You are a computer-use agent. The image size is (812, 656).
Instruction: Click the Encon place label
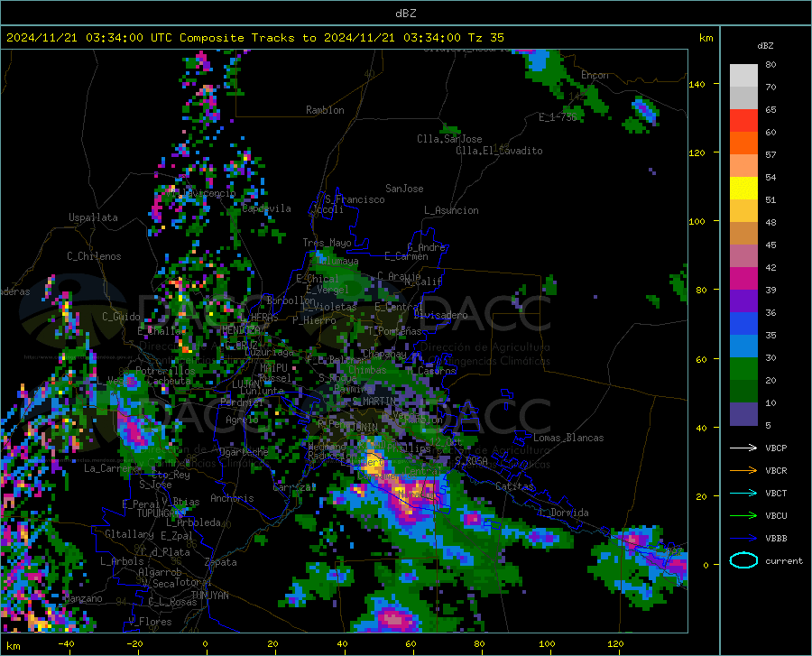click(x=595, y=75)
